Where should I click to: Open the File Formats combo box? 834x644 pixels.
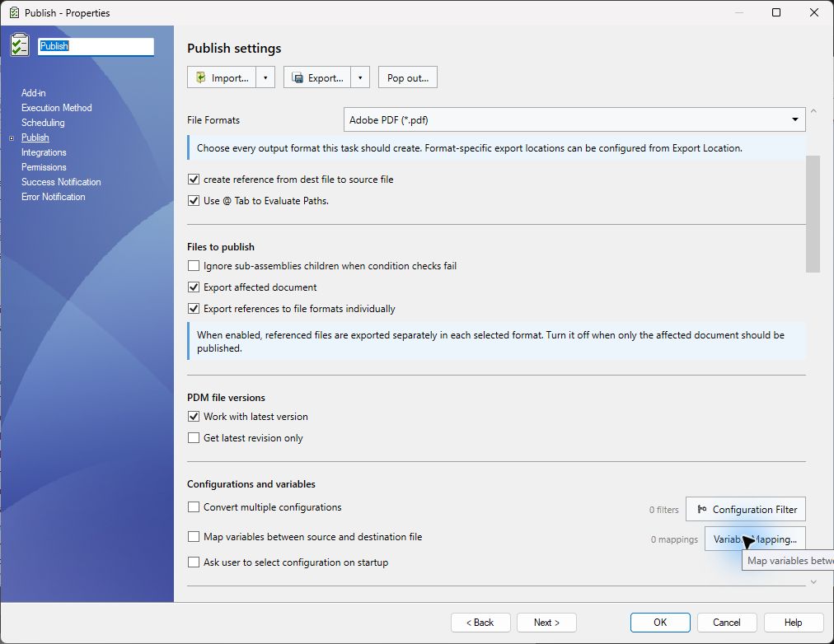click(x=574, y=119)
